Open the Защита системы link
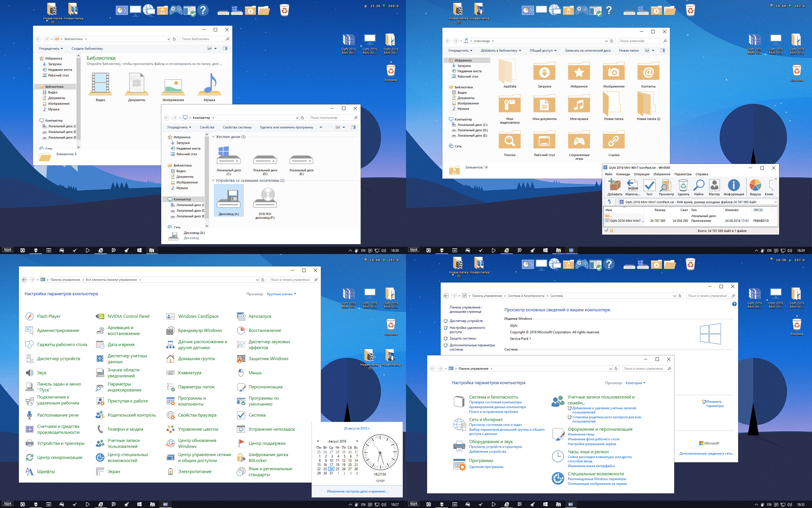Screen dimensions: 812x508 pyautogui.click(x=462, y=338)
